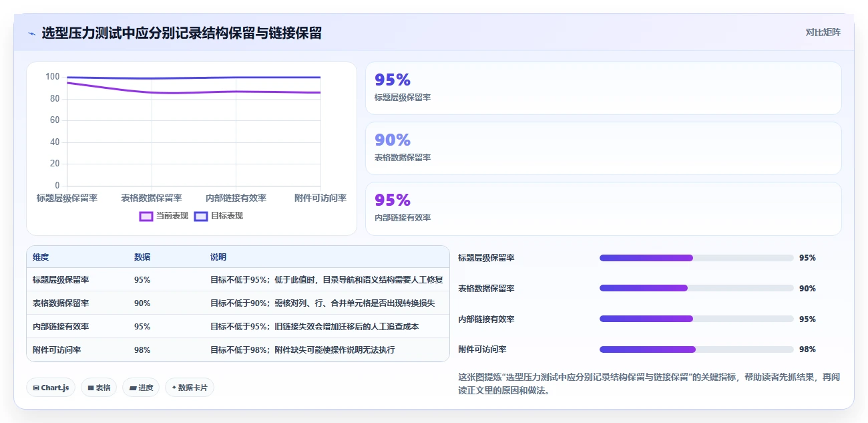This screenshot has width=868, height=423.
Task: Click the chart x-axis label 附件可访问率
Action: click(320, 198)
